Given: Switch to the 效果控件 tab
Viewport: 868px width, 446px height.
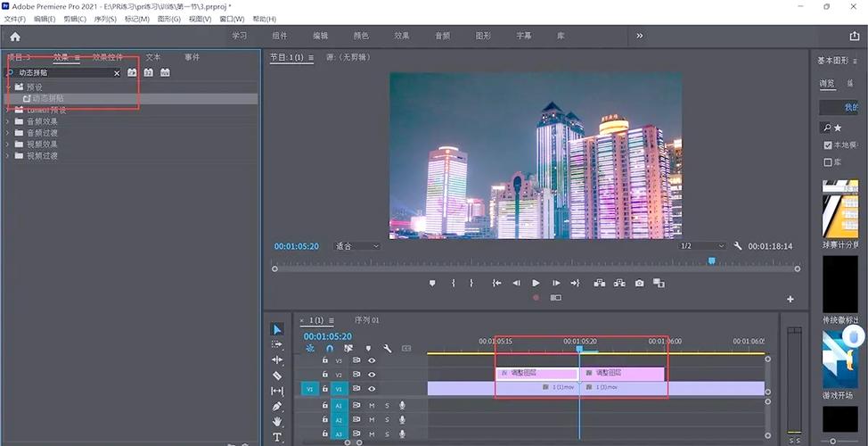Looking at the screenshot, I should tap(108, 57).
